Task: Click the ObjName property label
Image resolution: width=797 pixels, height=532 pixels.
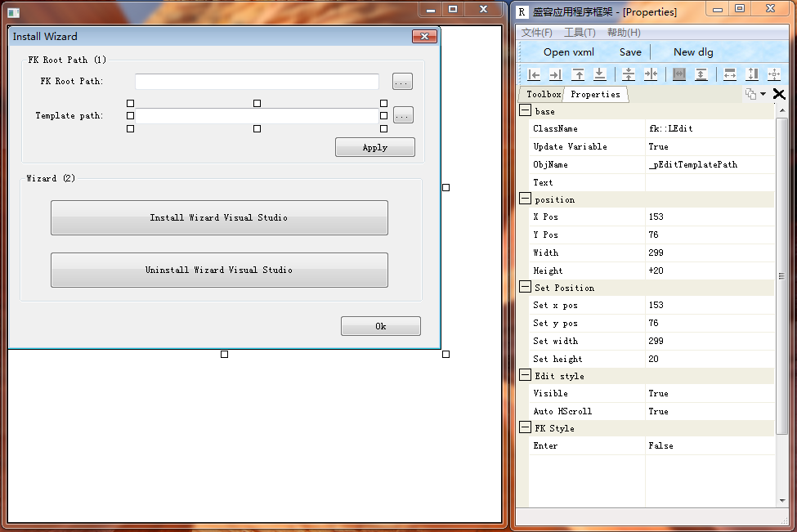Action: [x=550, y=164]
